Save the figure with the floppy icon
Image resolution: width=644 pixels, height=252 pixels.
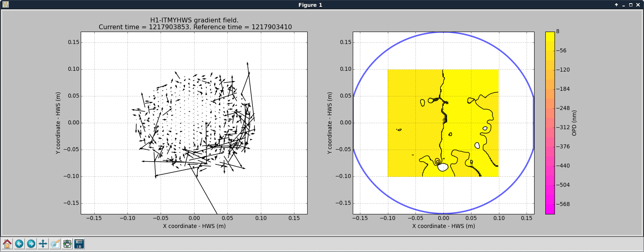(79, 244)
